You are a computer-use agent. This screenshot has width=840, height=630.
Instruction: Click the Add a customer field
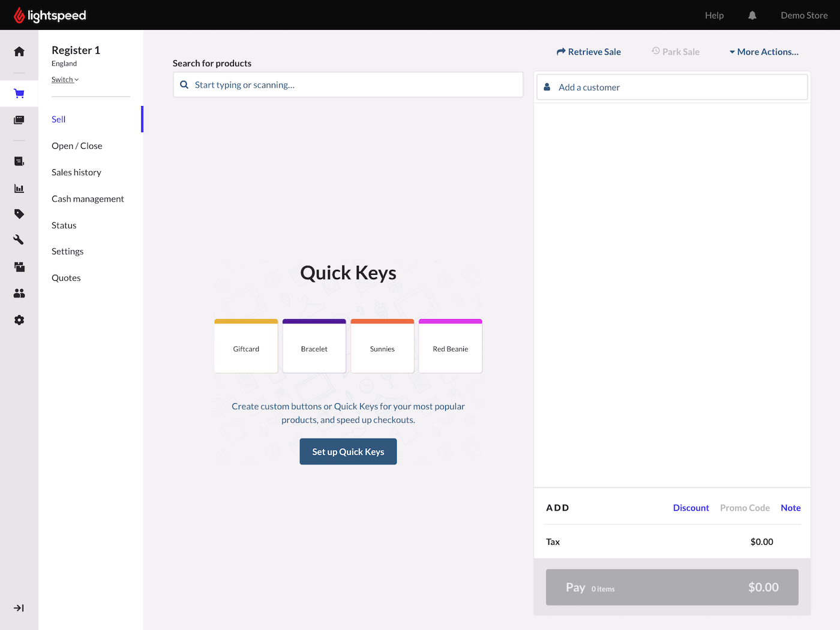tap(671, 87)
